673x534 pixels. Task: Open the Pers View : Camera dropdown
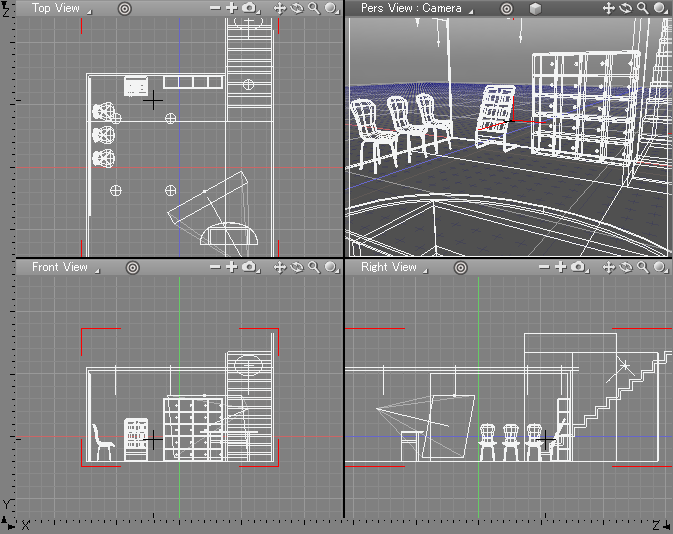416,8
